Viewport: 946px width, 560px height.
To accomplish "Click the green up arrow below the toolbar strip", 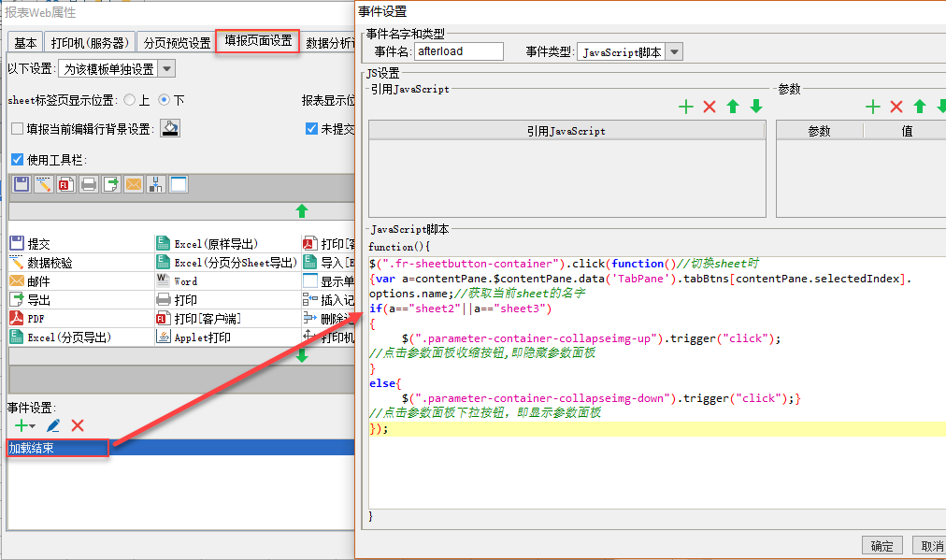I will pos(302,211).
